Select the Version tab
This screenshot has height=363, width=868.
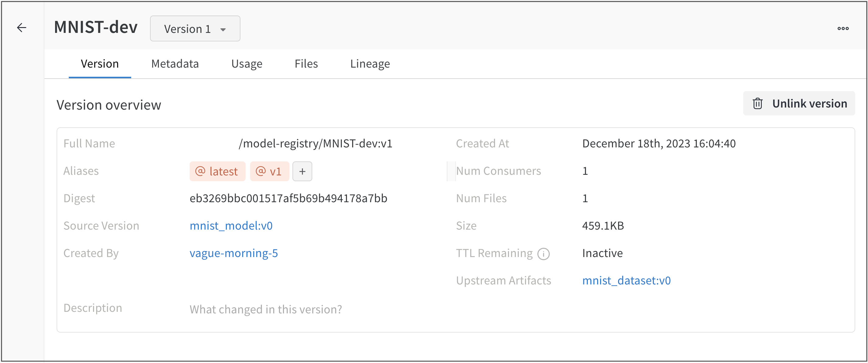coord(100,63)
